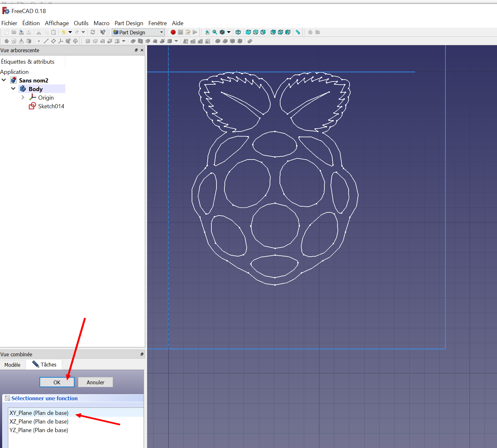The height and width of the screenshot is (448, 497).
Task: Click the Draw style icon
Action: click(222, 32)
